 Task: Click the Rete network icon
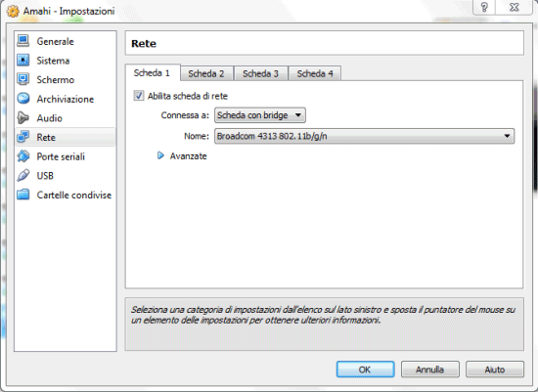(23, 137)
